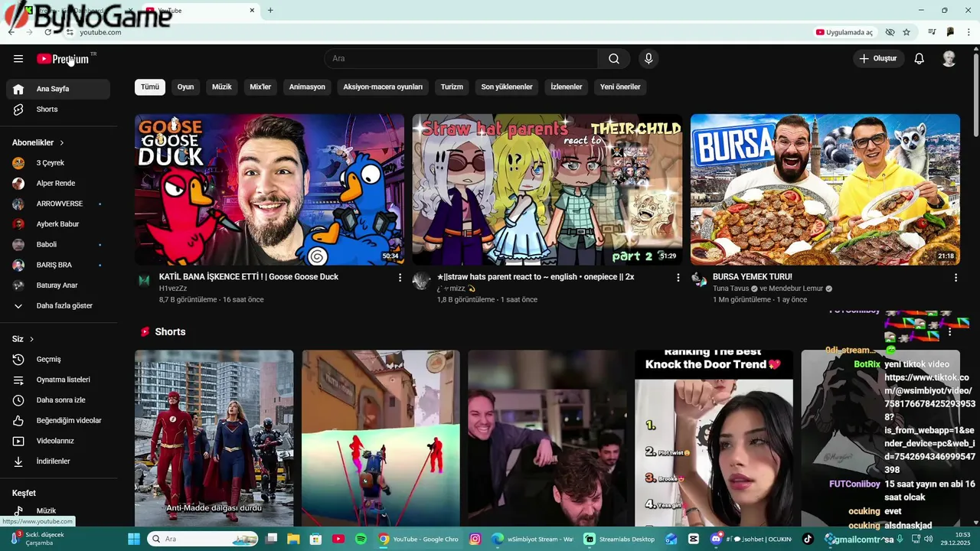The image size is (980, 551).
Task: Select the Son yüklenenler chip
Action: [507, 87]
